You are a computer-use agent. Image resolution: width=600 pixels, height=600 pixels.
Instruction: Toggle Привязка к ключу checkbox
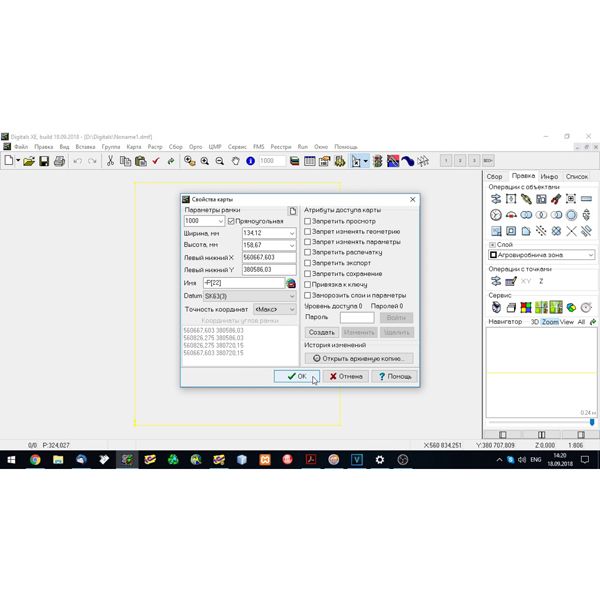[307, 284]
